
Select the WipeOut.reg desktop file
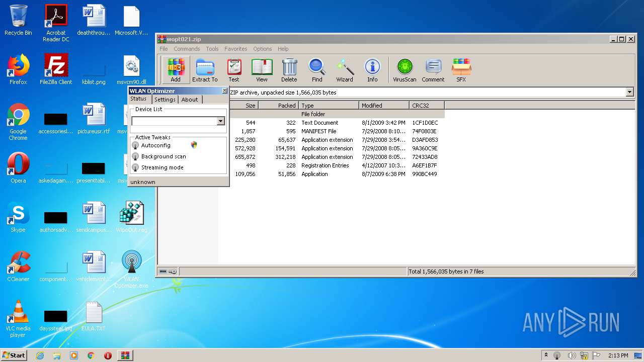tap(131, 217)
